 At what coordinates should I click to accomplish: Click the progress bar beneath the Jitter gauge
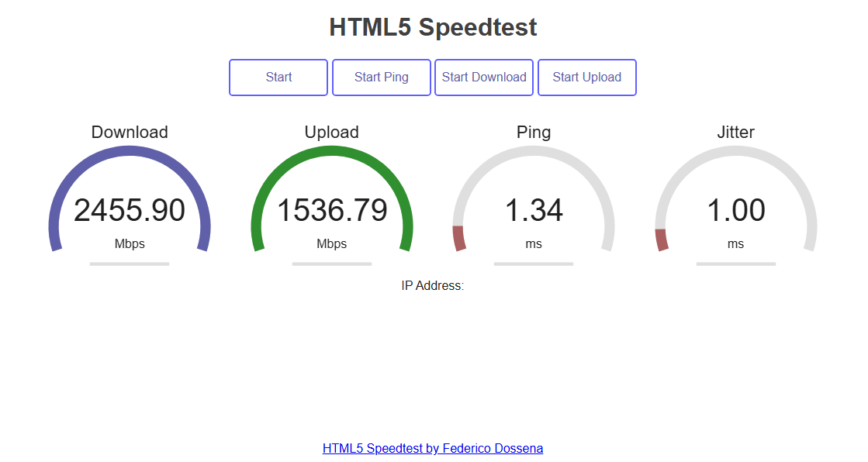click(735, 264)
